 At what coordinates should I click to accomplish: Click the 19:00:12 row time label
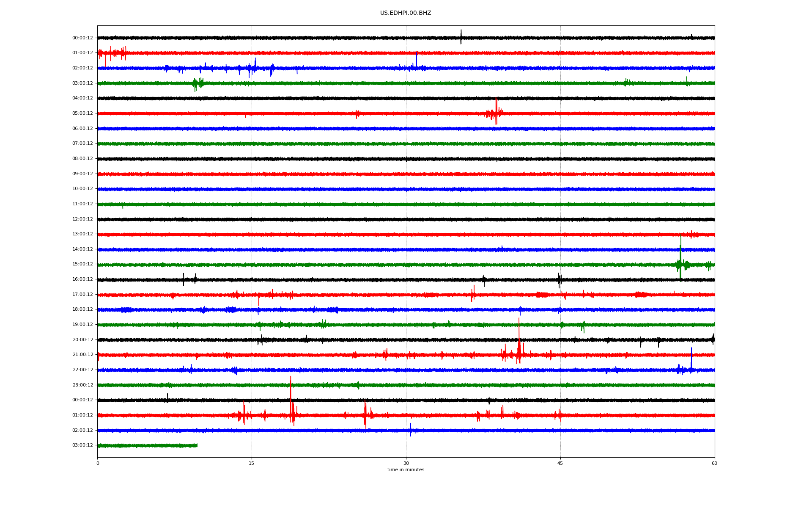pyautogui.click(x=82, y=325)
